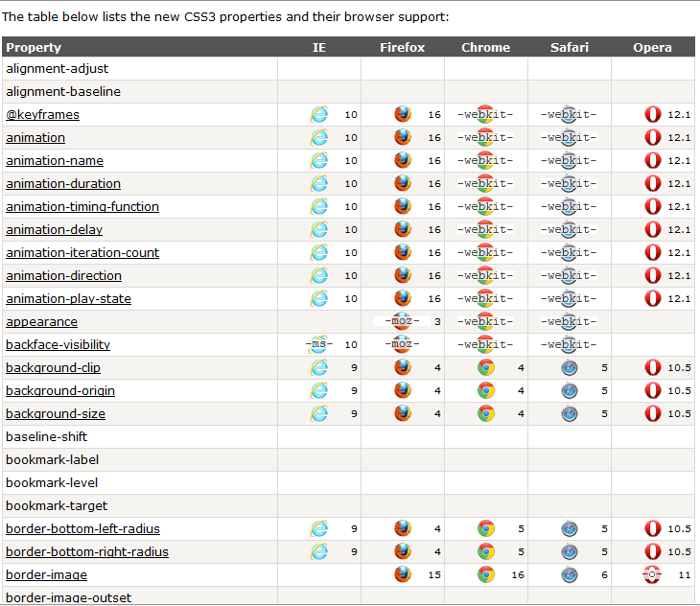Go to the appearance property page
The width and height of the screenshot is (700, 606).
(x=41, y=322)
